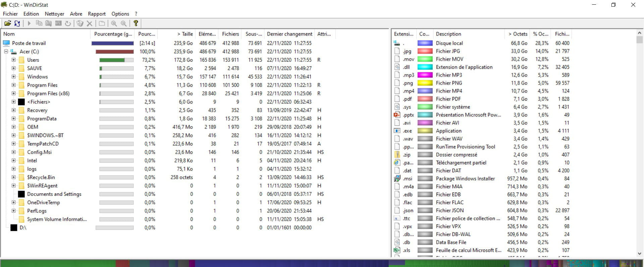Click the greyed Open item play icon
The width and height of the screenshot is (644, 267).
(29, 23)
